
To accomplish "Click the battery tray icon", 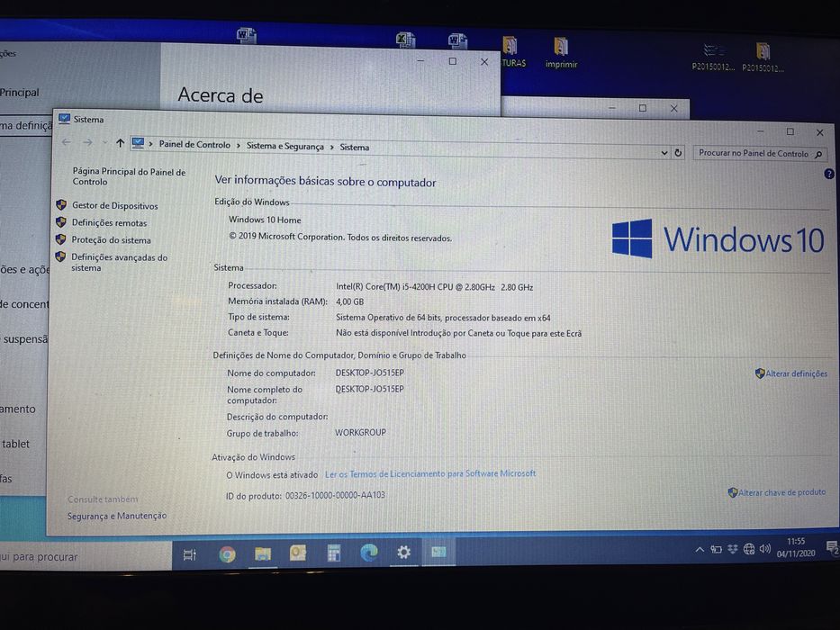I will 717,549.
